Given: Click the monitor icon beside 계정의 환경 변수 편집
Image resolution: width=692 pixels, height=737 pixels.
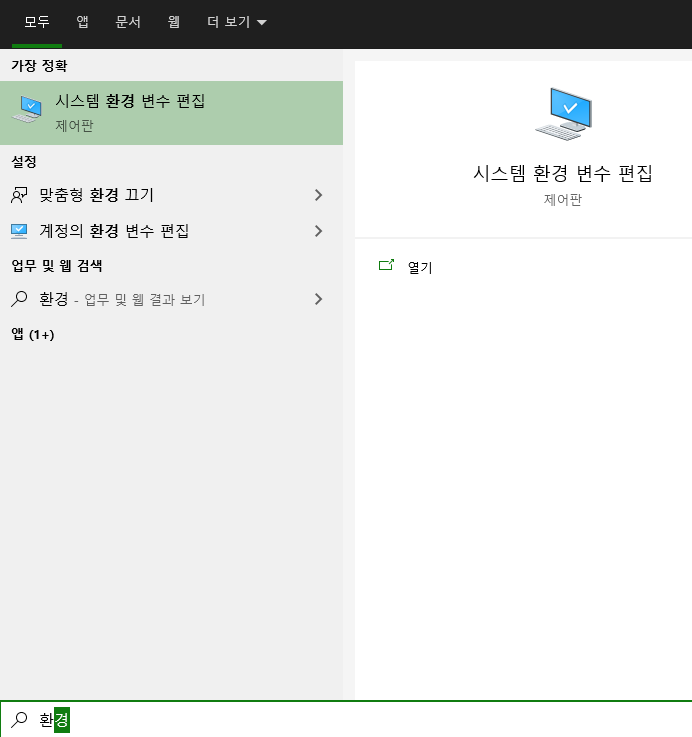Looking at the screenshot, I should click(x=19, y=231).
